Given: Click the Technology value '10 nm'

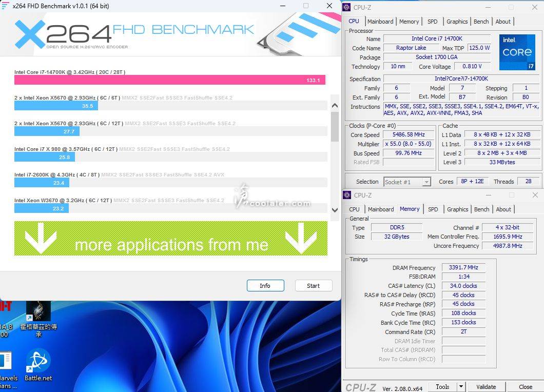Looking at the screenshot, I should pyautogui.click(x=398, y=66).
